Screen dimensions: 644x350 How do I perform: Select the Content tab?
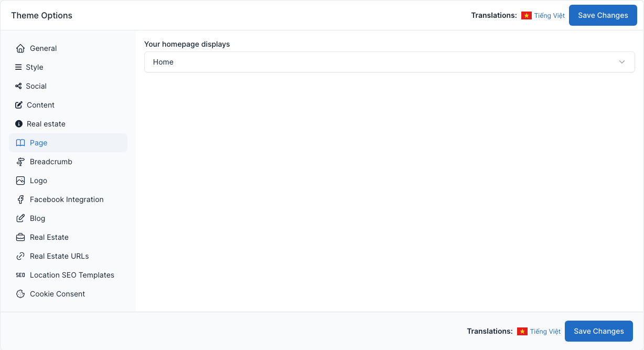[x=68, y=105]
